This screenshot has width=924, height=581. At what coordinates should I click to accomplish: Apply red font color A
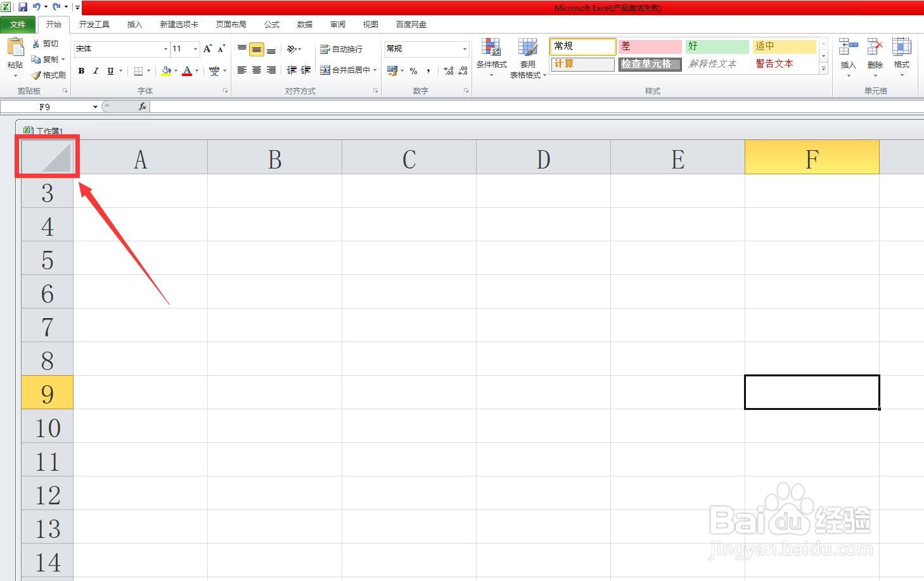pos(187,71)
